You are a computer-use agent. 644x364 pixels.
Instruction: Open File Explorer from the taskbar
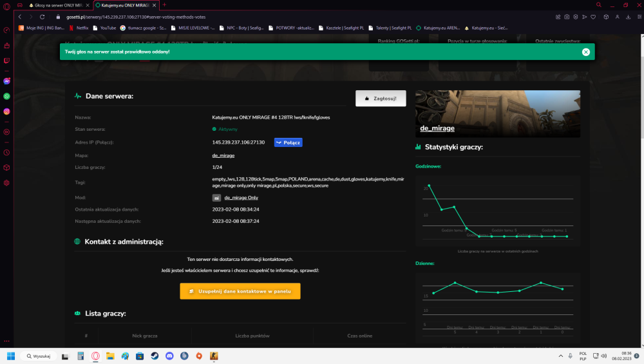110,356
